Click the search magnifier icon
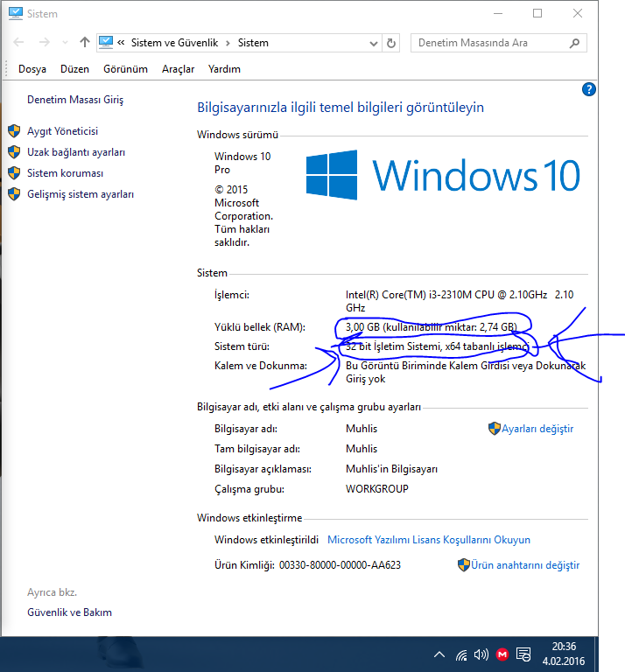 [x=574, y=43]
